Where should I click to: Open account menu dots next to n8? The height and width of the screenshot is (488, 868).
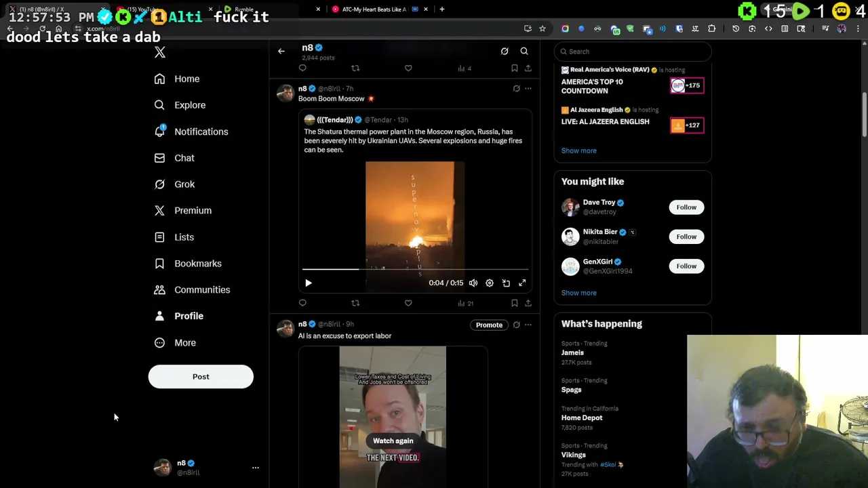point(256,468)
